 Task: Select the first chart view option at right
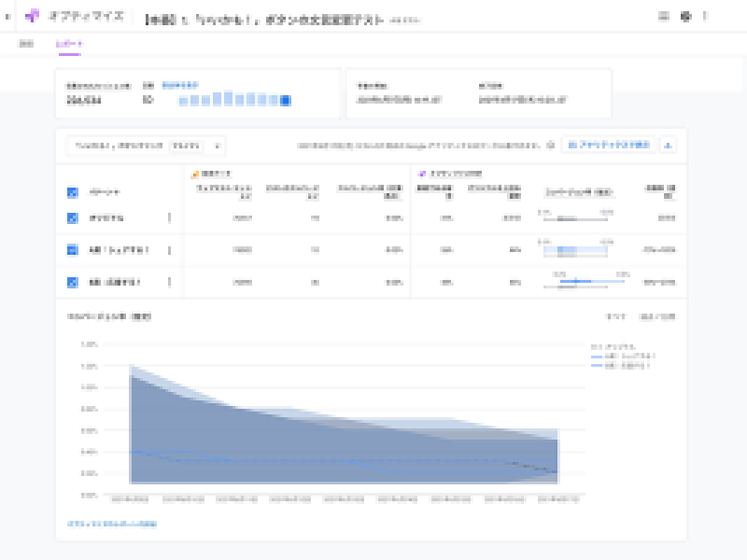[616, 316]
